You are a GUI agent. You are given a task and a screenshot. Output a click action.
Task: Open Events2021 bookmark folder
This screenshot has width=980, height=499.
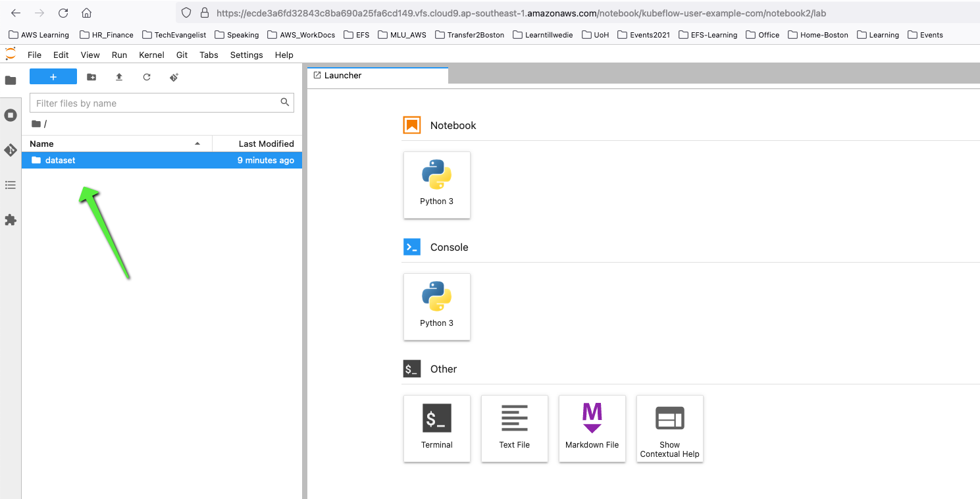644,35
